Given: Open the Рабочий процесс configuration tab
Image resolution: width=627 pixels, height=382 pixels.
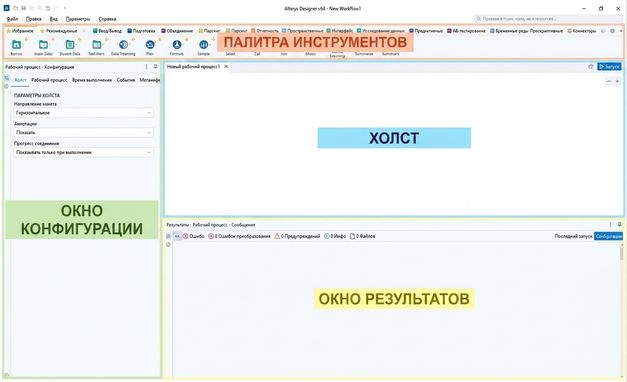Looking at the screenshot, I should coord(49,80).
